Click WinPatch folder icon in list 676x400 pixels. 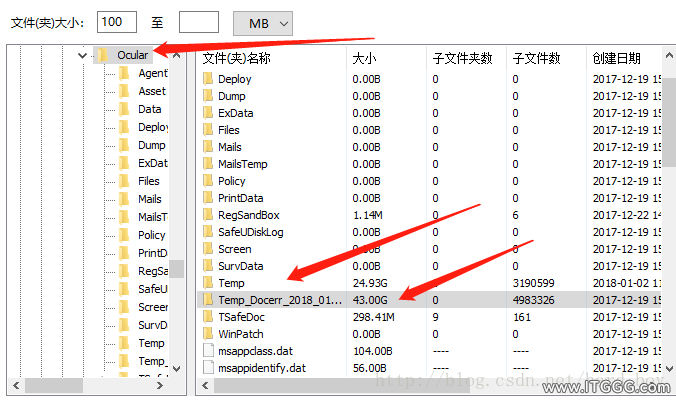208,334
